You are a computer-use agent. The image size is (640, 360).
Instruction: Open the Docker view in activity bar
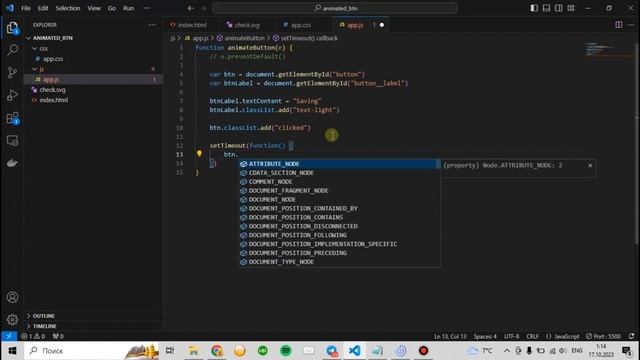click(12, 163)
